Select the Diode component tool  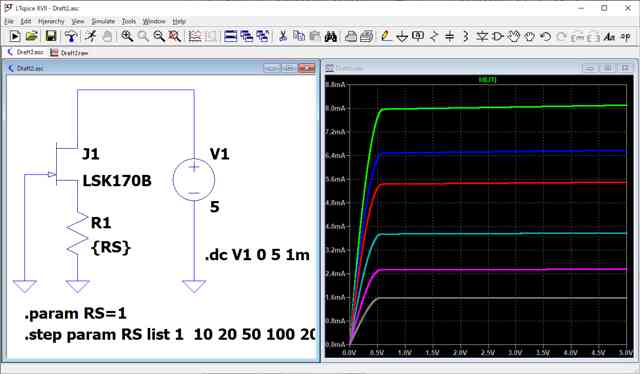coord(482,36)
